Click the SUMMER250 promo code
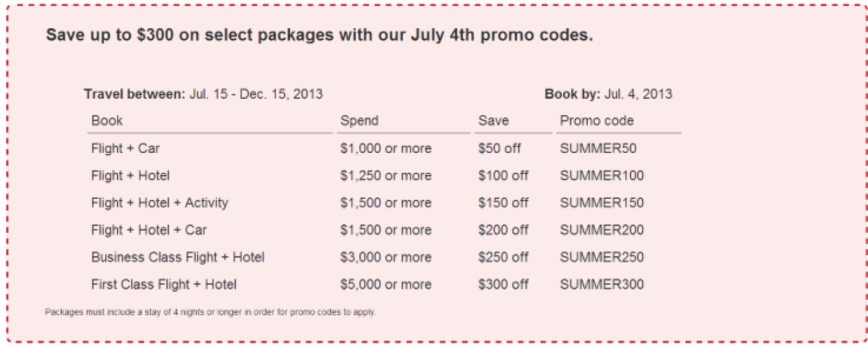Screen dimensions: 868x346 click(x=602, y=257)
